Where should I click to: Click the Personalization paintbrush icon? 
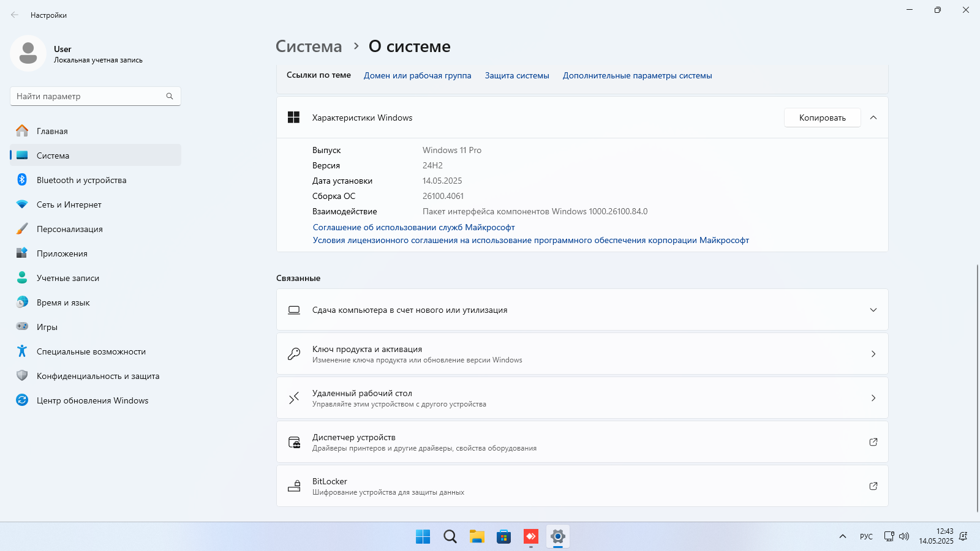click(22, 229)
